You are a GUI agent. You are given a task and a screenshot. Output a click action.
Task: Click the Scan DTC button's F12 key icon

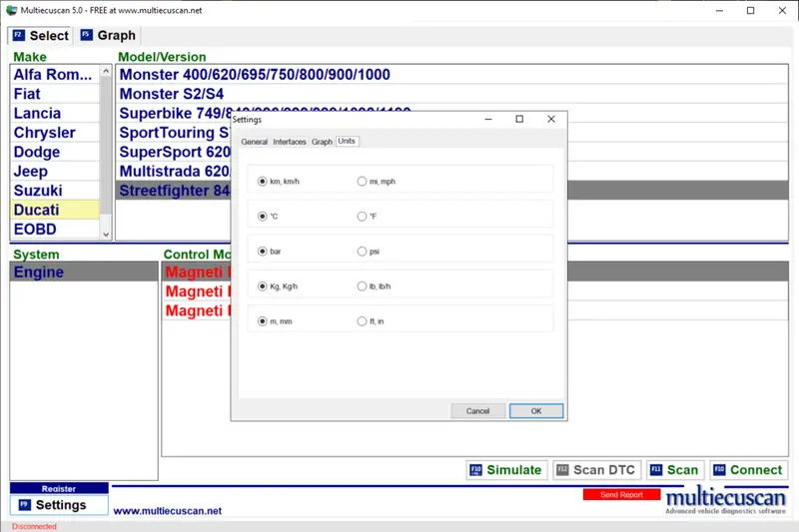[562, 470]
